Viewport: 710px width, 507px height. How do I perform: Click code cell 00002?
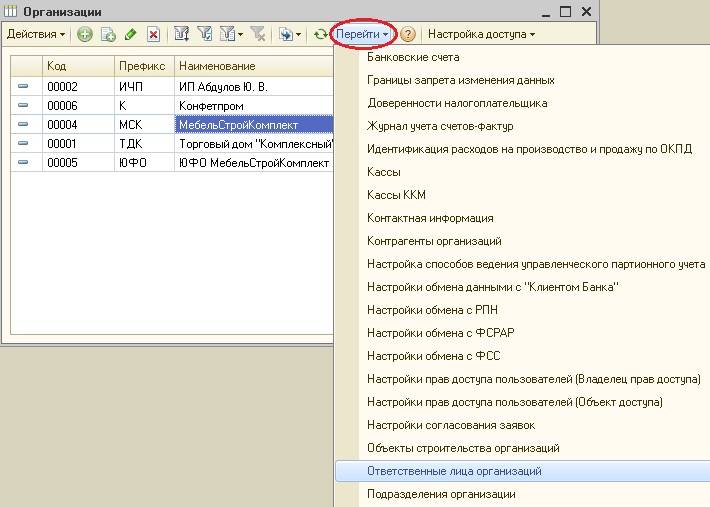click(x=78, y=86)
